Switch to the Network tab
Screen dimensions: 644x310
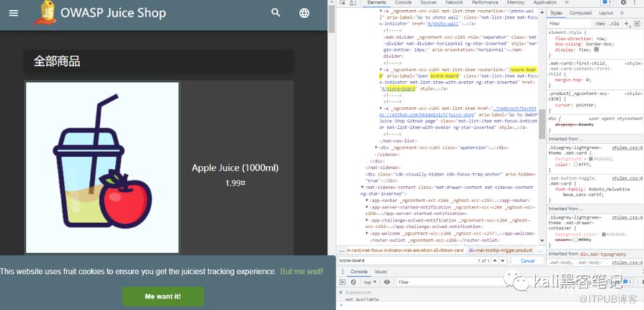(x=454, y=3)
